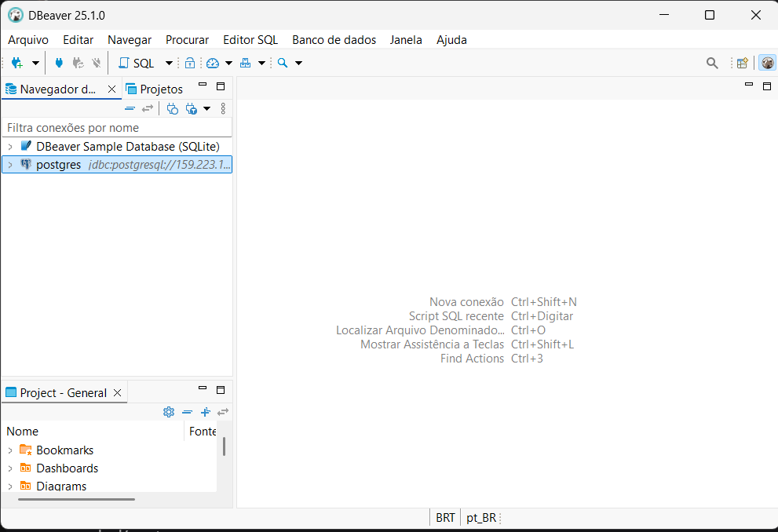Close the Project - General tab
The image size is (778, 532).
tap(118, 392)
